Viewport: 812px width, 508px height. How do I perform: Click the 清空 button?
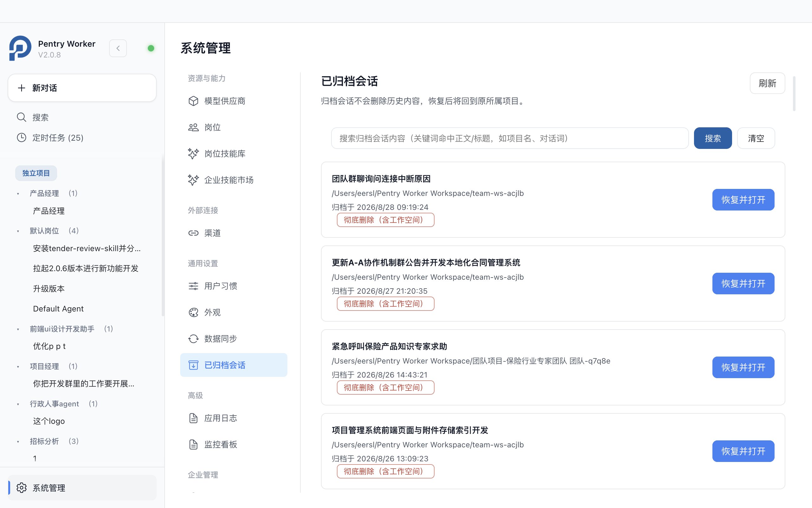coord(756,138)
